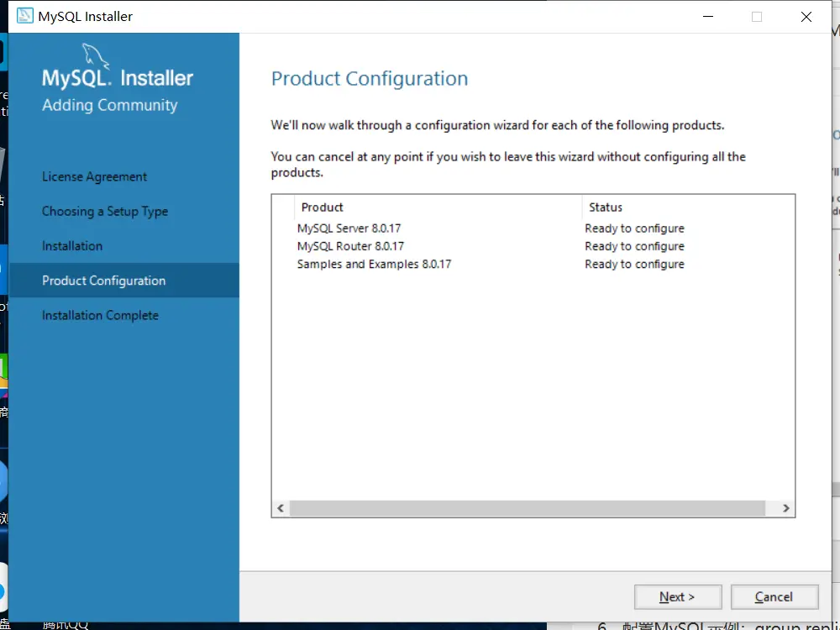Viewport: 840px width, 630px height.
Task: Select the Product Configuration step in sidebar
Action: [123, 281]
